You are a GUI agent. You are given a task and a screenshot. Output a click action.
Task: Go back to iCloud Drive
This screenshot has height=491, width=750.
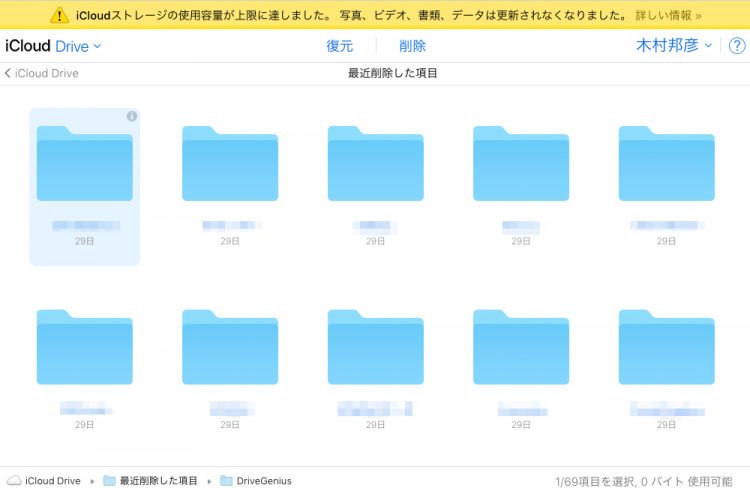(x=42, y=73)
